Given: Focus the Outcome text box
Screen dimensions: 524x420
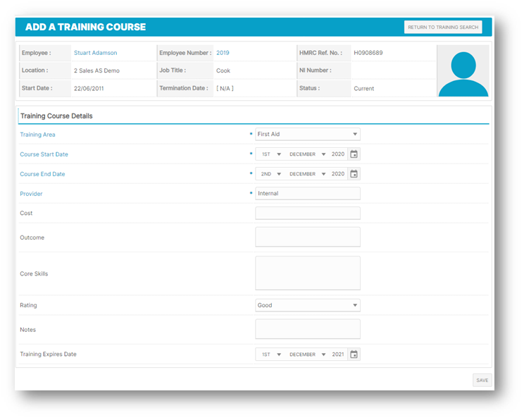Looking at the screenshot, I should 308,237.
